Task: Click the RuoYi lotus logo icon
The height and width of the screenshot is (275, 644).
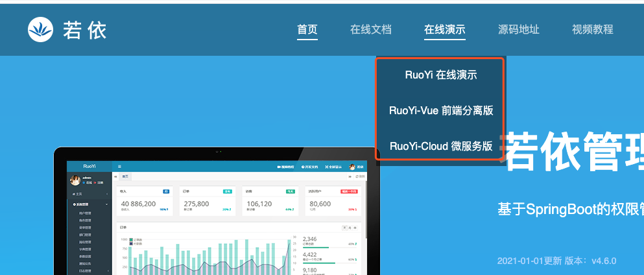Action: coord(40,30)
